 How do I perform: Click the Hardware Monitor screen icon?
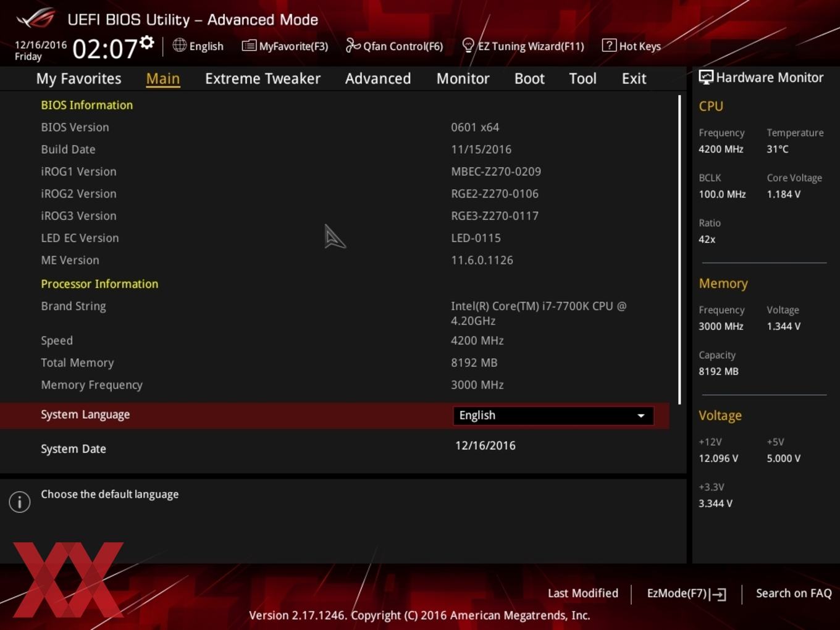[x=706, y=77]
